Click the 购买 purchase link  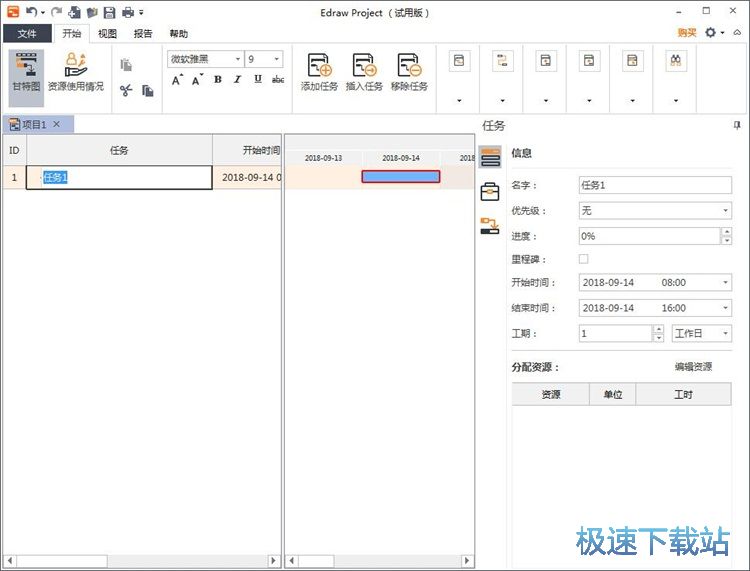pyautogui.click(x=687, y=33)
